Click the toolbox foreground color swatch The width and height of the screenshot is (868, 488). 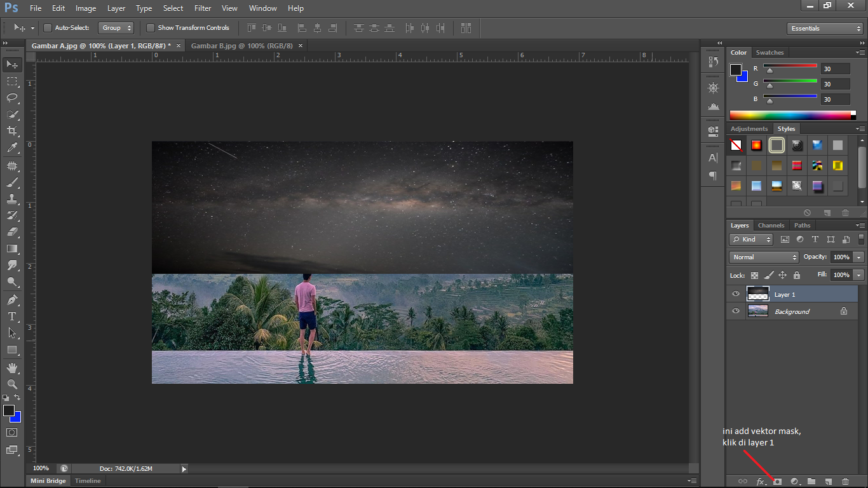[9, 410]
